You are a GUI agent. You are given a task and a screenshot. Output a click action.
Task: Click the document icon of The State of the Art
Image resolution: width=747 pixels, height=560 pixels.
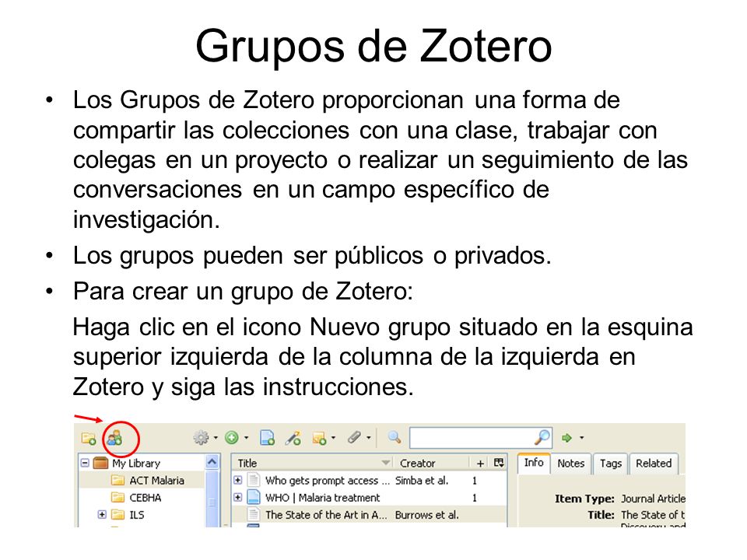[x=254, y=514]
